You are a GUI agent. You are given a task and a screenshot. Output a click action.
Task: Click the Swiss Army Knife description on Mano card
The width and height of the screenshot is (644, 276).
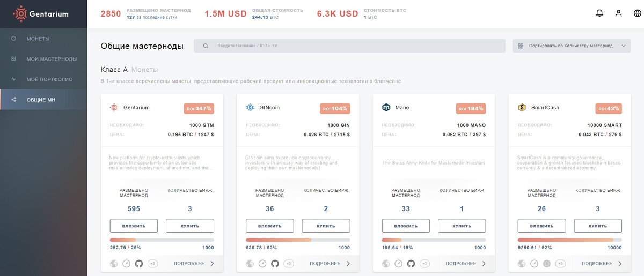click(434, 163)
